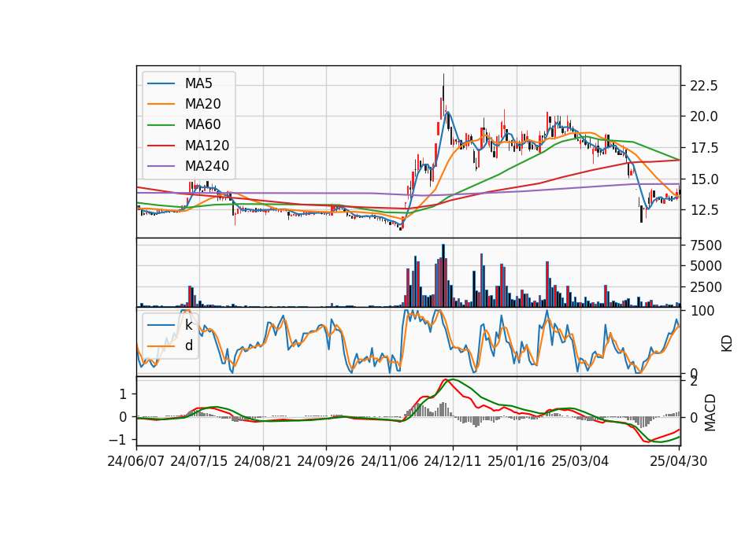Click the orange MA20 legend line sample
This screenshot has width=756, height=543.
point(161,104)
